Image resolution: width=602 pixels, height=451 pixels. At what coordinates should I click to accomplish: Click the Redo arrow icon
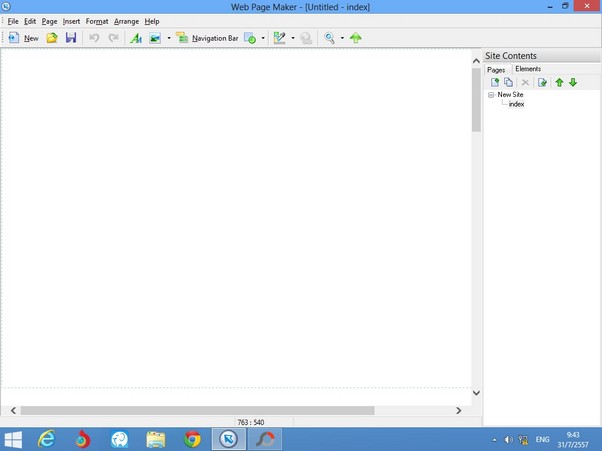coord(113,38)
